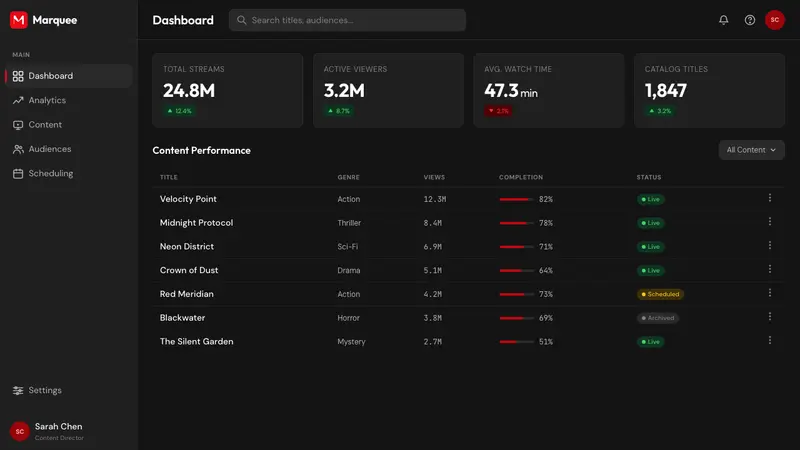Click Sarah Chen's avatar at sidebar bottom
Screen dimensions: 800x450
click(x=19, y=432)
